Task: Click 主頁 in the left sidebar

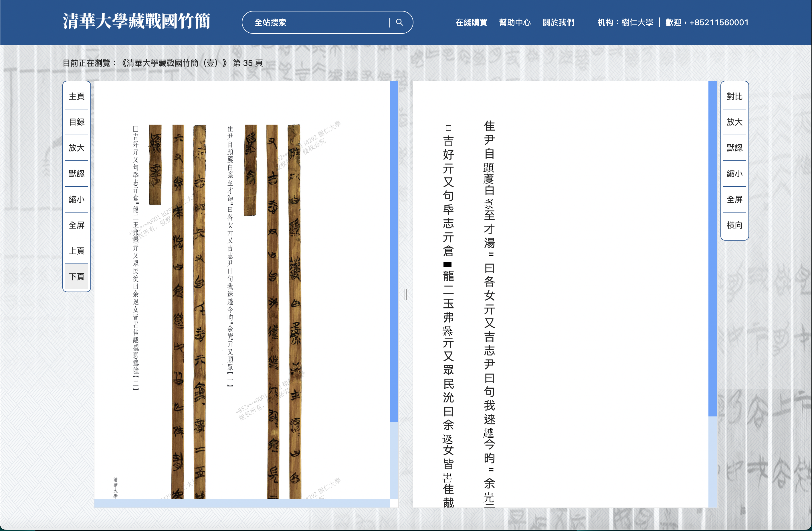Action: tap(76, 96)
